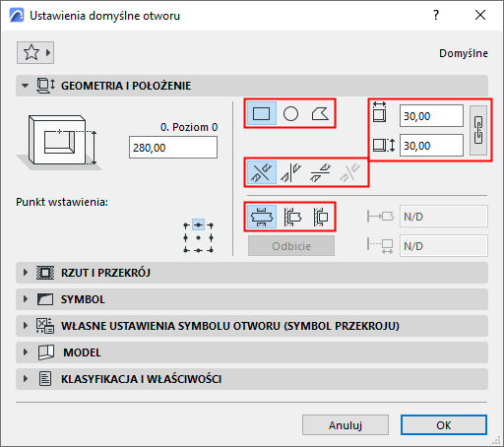The height and width of the screenshot is (447, 504).
Task: Set insertion point to middle-right anchor
Action: click(x=211, y=237)
